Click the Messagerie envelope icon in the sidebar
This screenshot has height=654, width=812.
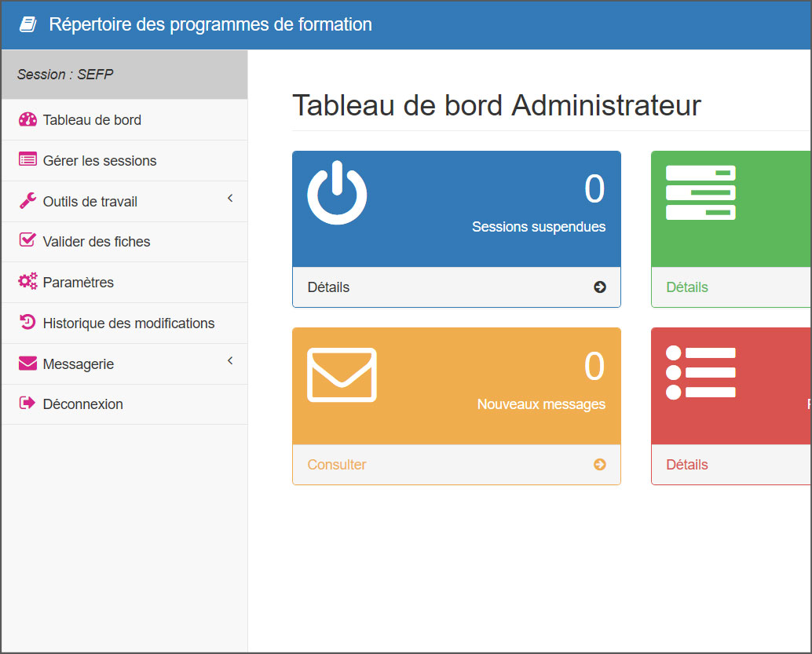coord(28,364)
